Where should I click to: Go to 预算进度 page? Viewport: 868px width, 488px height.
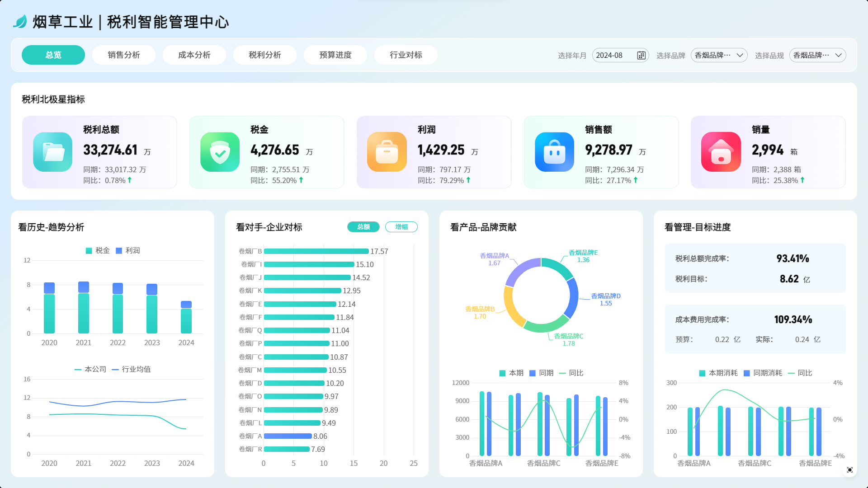tap(335, 55)
